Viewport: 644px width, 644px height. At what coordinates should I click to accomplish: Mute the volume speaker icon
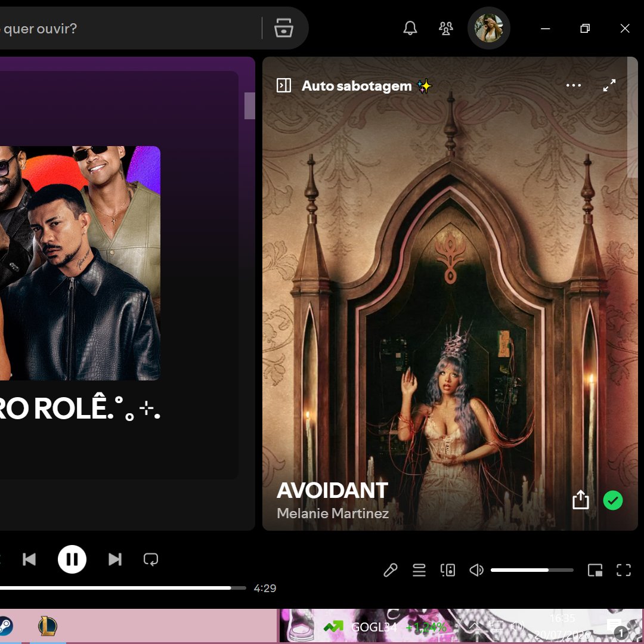coord(476,569)
